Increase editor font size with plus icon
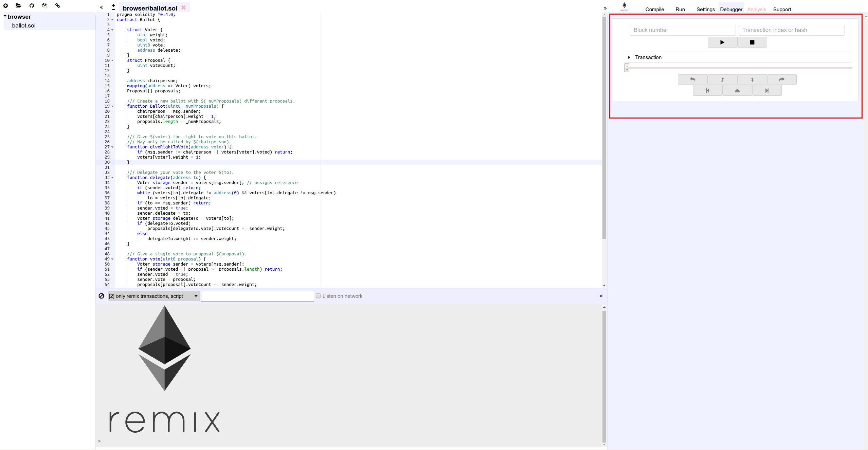Viewport: 868px width, 450px height. pos(113,5)
